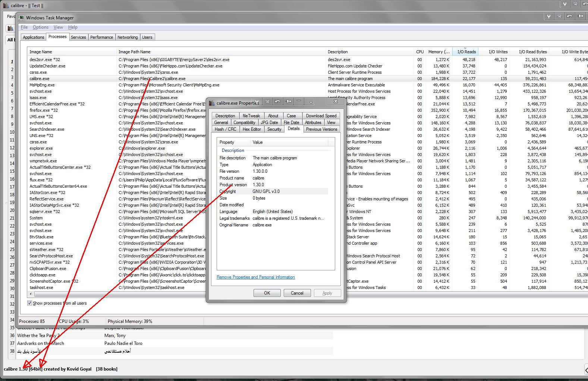This screenshot has width=588, height=381.
Task: Switch to the Applications tab
Action: click(x=33, y=37)
